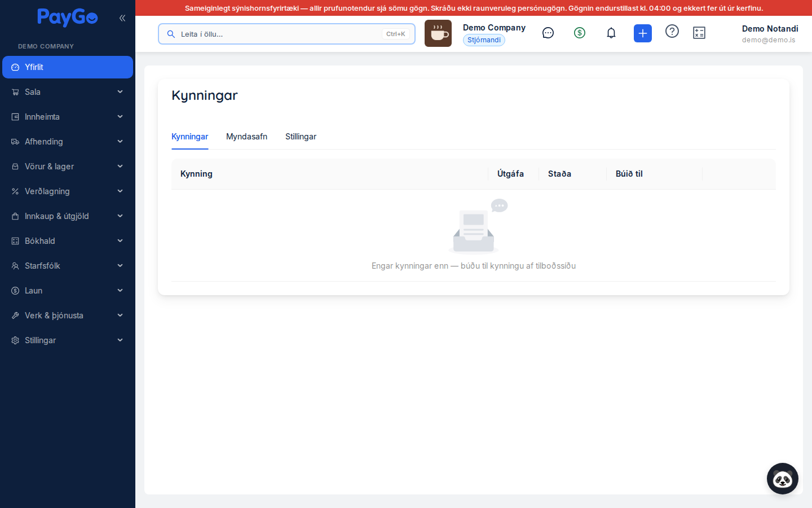
Task: Expand the Starfsfólk chevron
Action: point(120,266)
